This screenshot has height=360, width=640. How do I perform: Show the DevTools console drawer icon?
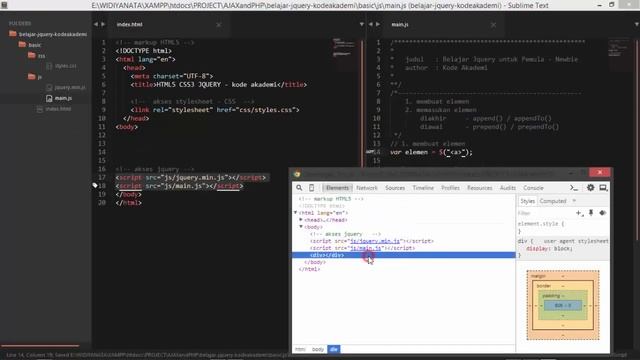tap(574, 188)
